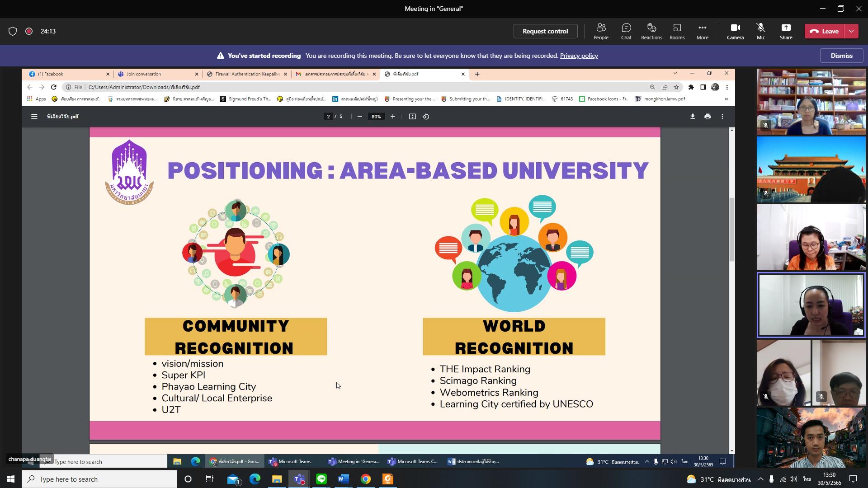The width and height of the screenshot is (868, 488).
Task: Expand the Leave options arrow
Action: [x=851, y=31]
